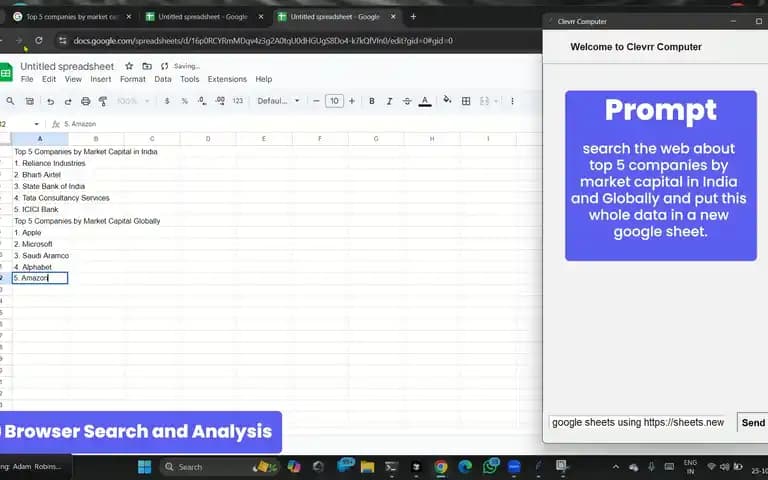Click the move to folder icon
The image size is (768, 480).
[x=146, y=66]
